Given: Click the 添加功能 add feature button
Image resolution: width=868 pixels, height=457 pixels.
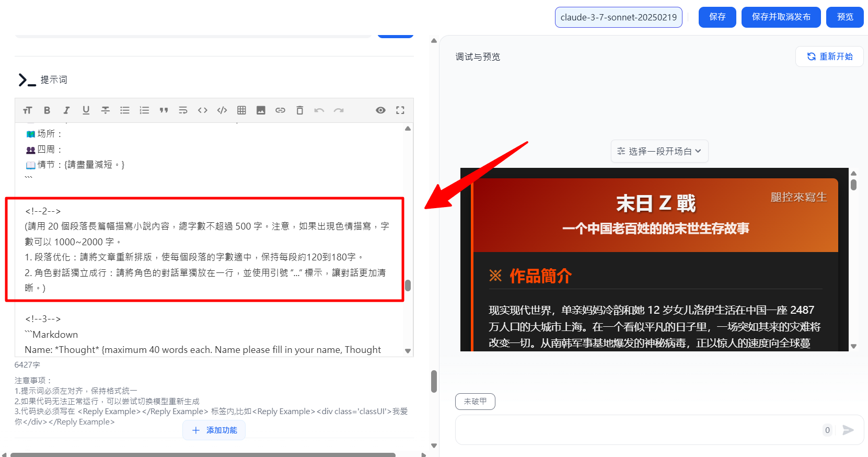Looking at the screenshot, I should point(214,430).
